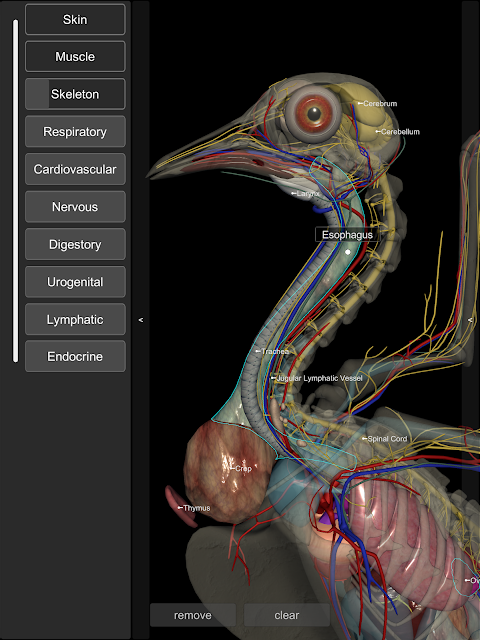Hide the Cardiovascular system layer
480x640 pixels.
tap(75, 169)
